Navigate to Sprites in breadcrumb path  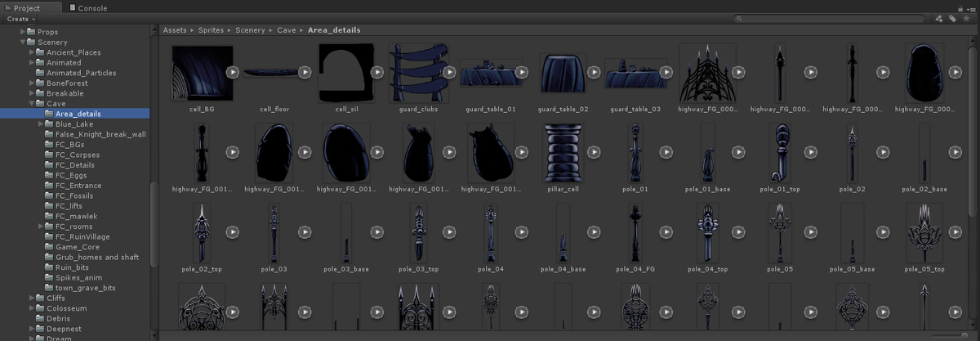pyautogui.click(x=211, y=30)
